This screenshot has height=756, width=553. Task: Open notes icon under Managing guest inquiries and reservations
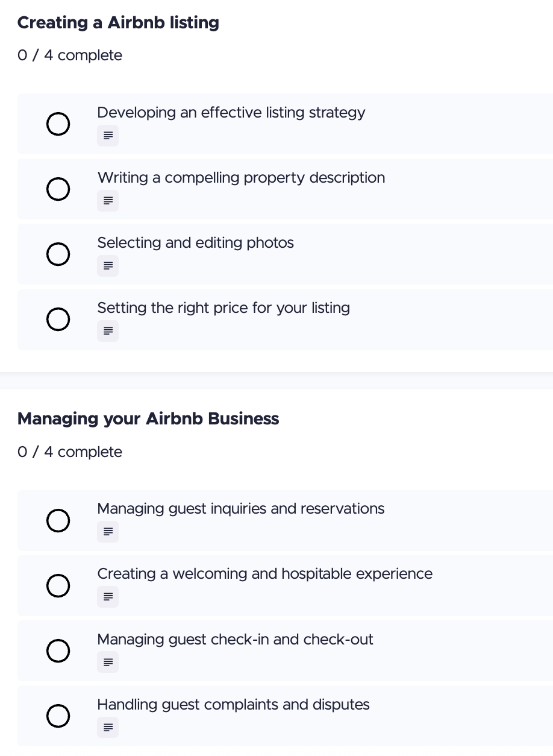click(x=108, y=532)
